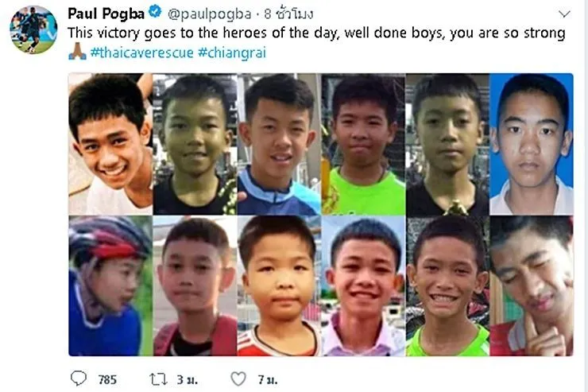Expand the tweet options chevron

tap(564, 14)
